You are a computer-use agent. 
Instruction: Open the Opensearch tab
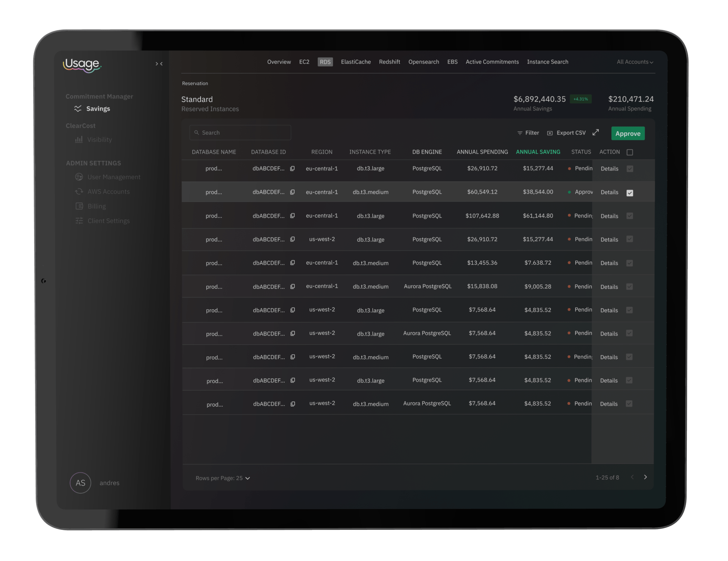click(423, 62)
